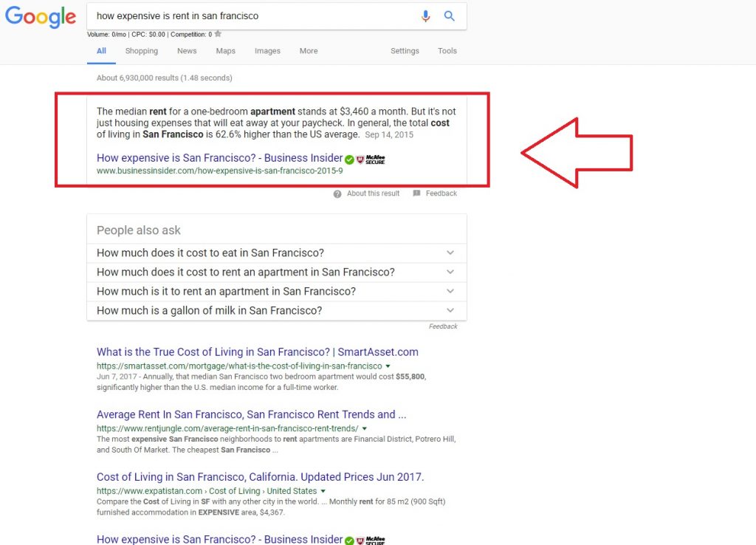
Task: Switch to the Images tab
Action: click(267, 51)
